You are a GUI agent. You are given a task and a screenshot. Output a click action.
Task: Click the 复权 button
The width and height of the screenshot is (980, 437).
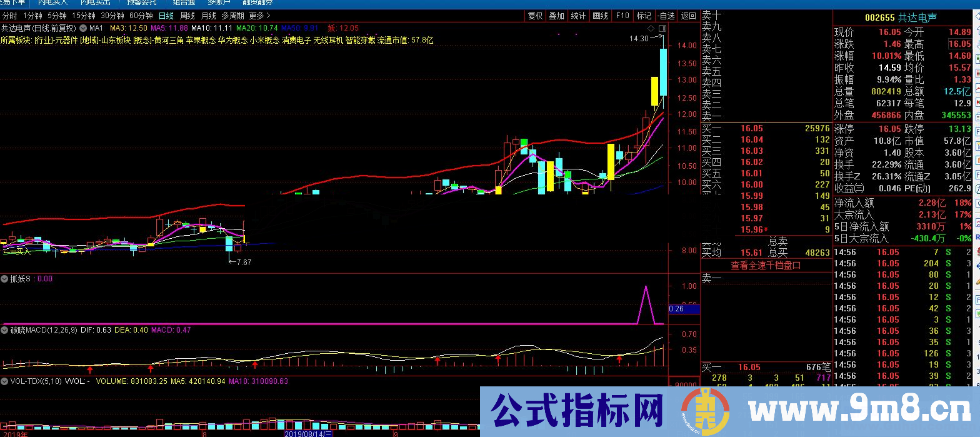pyautogui.click(x=536, y=16)
